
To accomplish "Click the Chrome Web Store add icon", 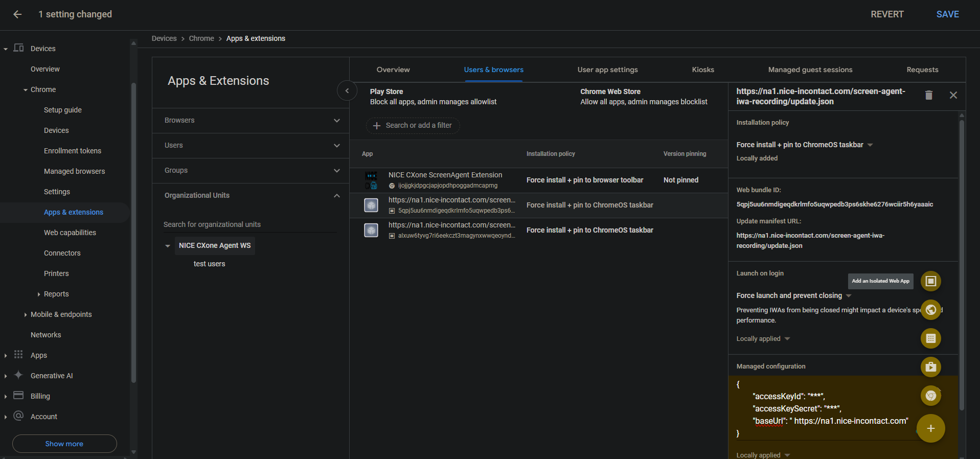I will click(930, 396).
